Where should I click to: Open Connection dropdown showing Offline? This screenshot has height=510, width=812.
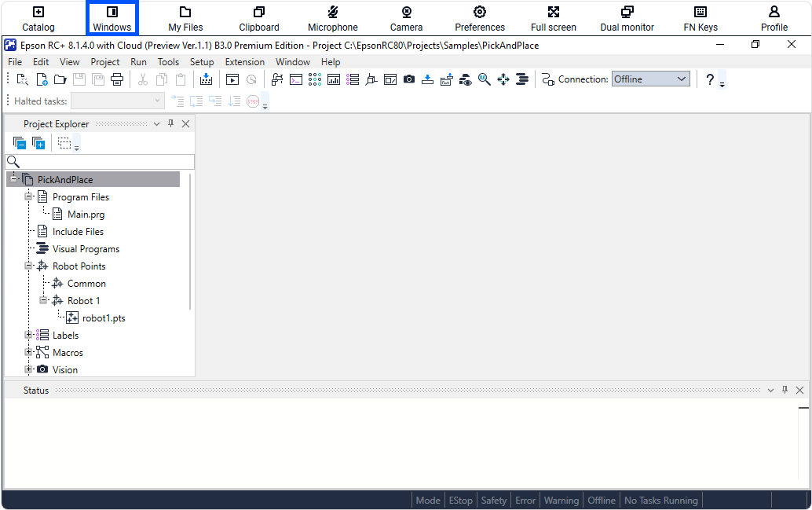651,79
